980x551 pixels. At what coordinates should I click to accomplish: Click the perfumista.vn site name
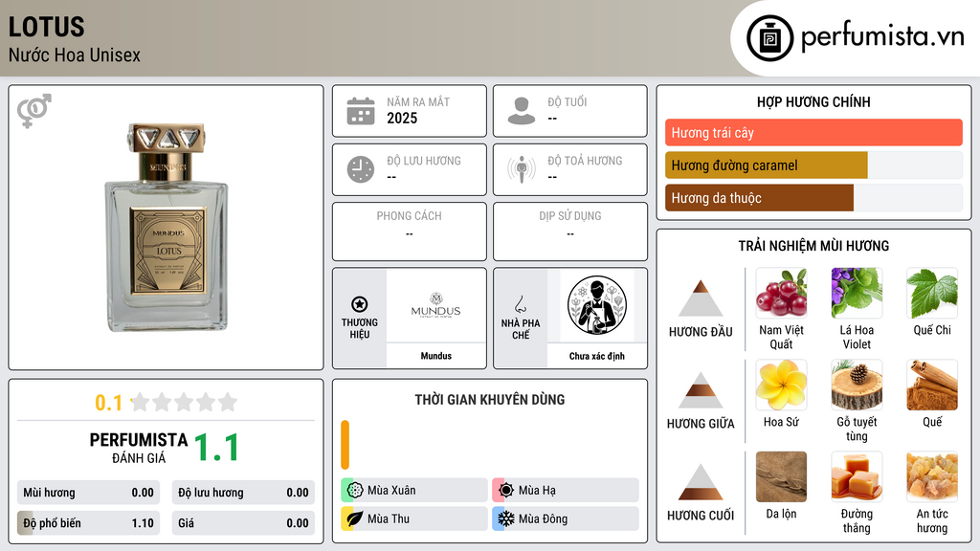click(x=882, y=36)
